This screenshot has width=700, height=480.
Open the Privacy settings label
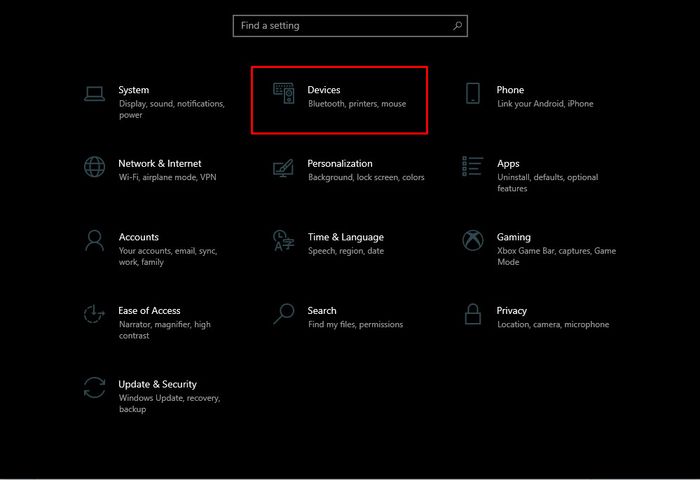[x=512, y=310]
